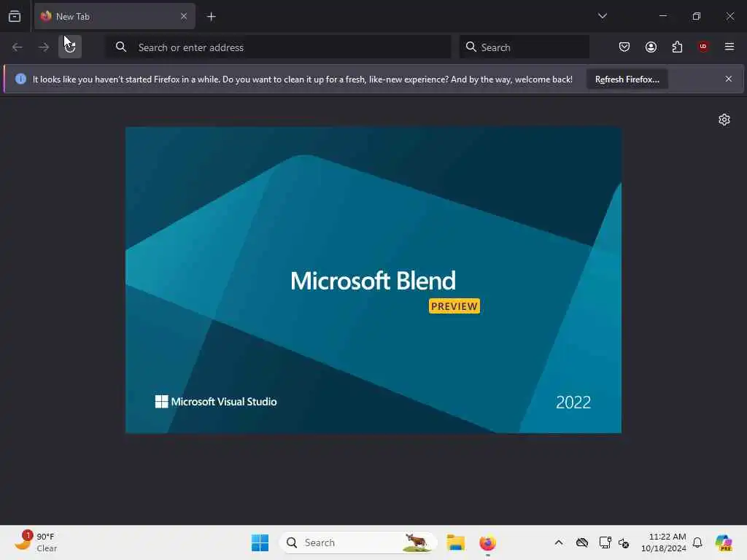Restore down the Firefox window
The height and width of the screenshot is (560, 747).
pos(697,16)
